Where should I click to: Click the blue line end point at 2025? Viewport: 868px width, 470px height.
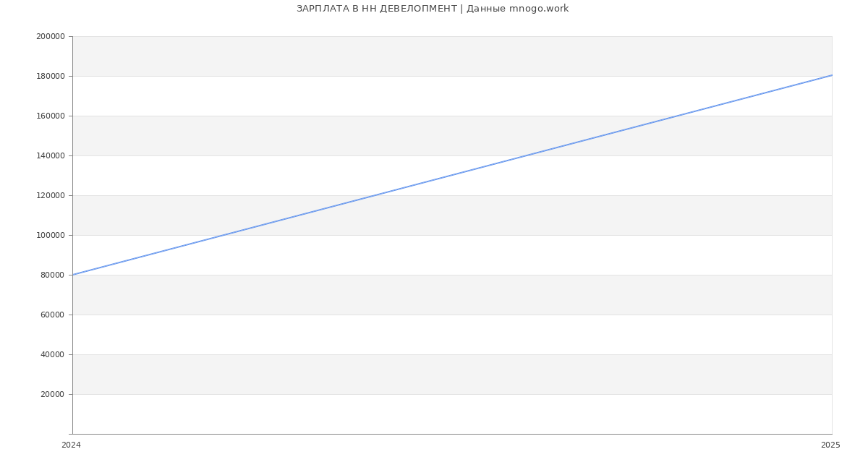tap(832, 75)
